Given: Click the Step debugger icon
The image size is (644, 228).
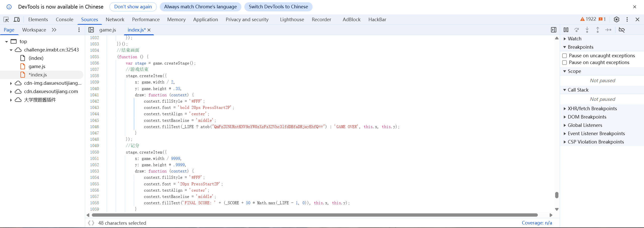Looking at the screenshot, I should [608, 30].
